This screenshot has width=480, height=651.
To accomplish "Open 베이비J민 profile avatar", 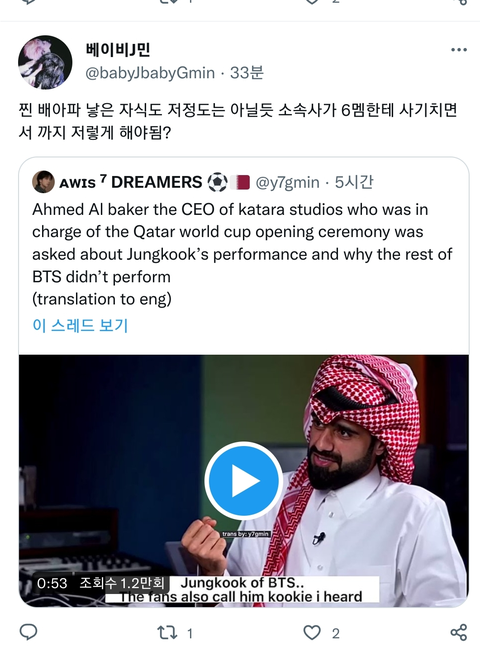I will [x=45, y=62].
